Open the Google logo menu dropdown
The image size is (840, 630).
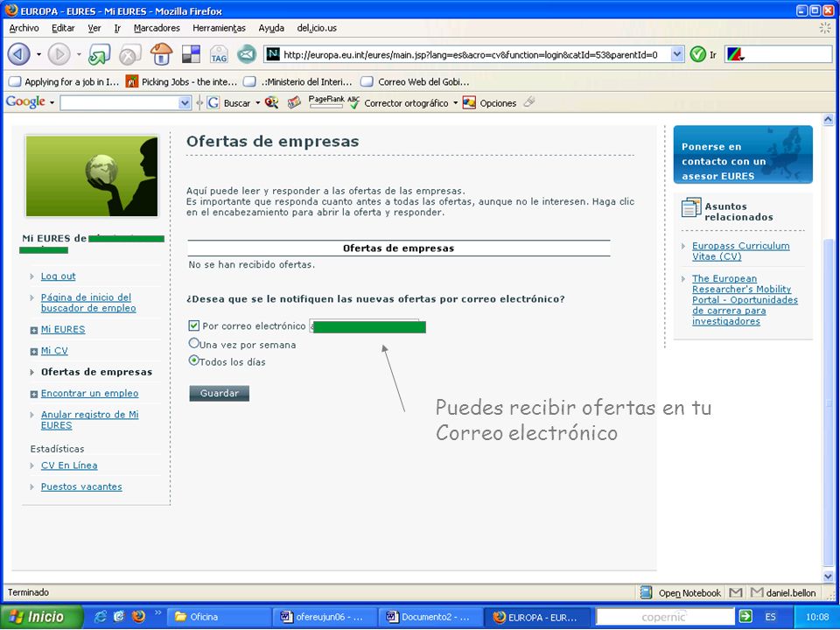click(52, 103)
